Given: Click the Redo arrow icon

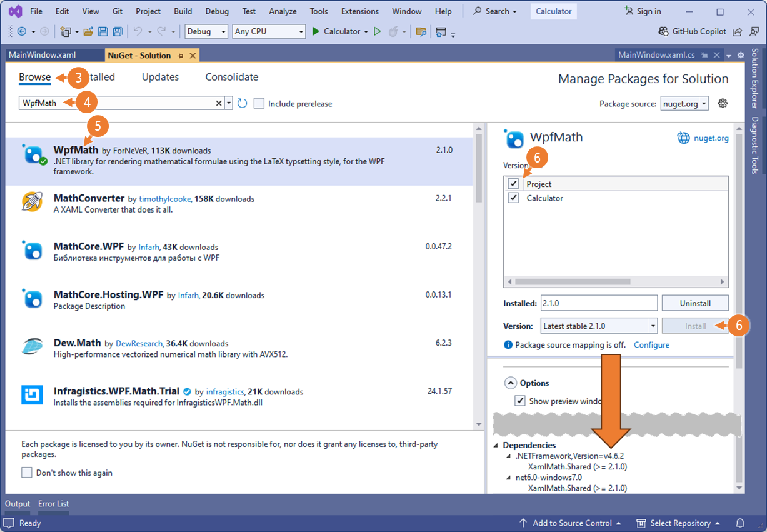Looking at the screenshot, I should [x=161, y=31].
